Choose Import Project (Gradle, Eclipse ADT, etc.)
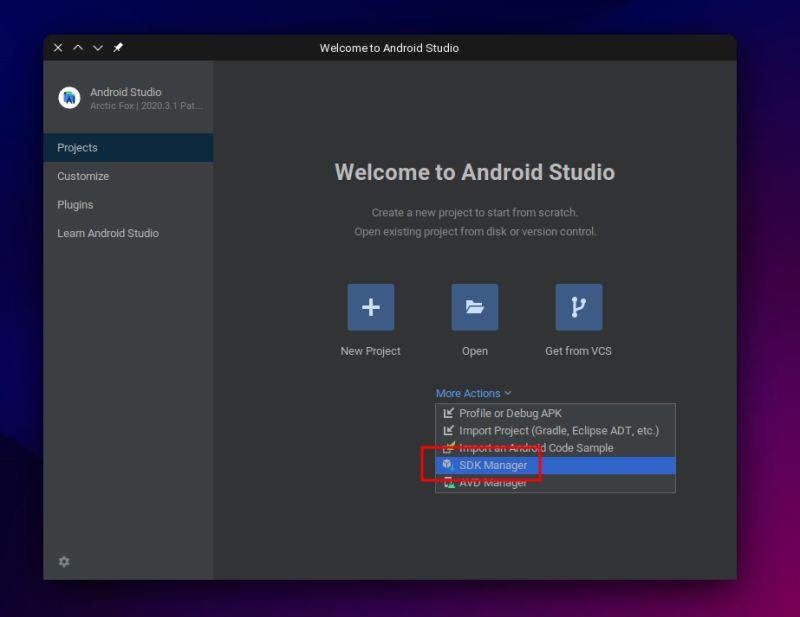 [x=556, y=430]
